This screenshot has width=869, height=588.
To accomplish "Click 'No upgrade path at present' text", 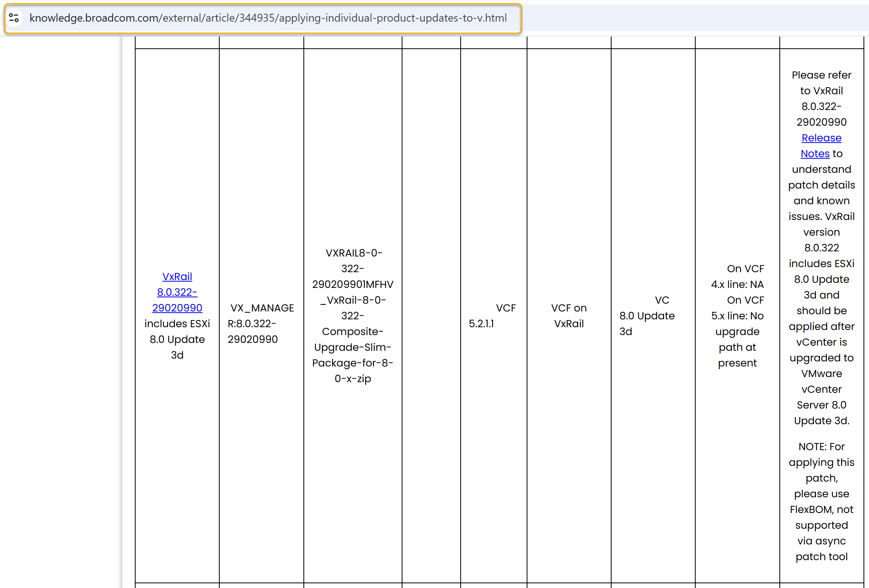I will 737,347.
